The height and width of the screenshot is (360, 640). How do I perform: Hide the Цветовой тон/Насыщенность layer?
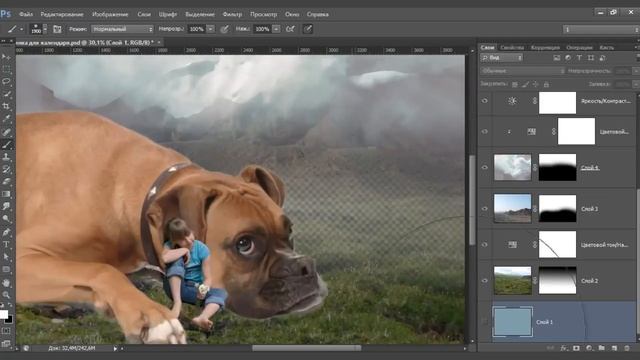click(485, 244)
